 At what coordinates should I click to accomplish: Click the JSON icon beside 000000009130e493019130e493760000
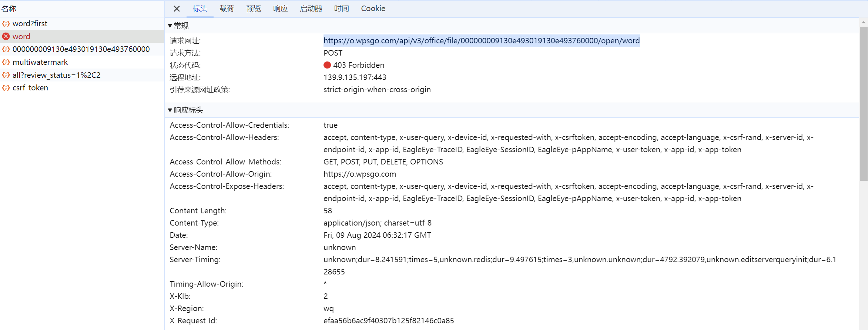6,49
